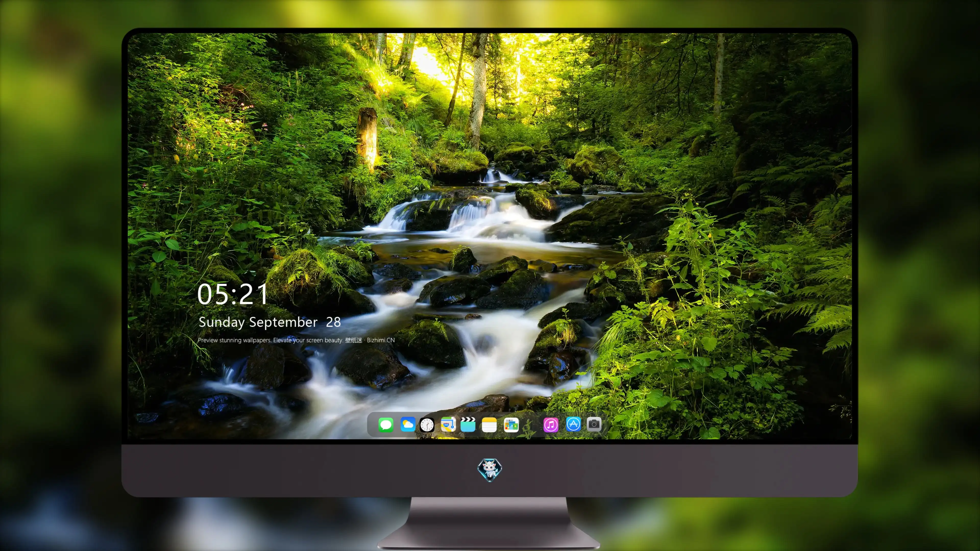The width and height of the screenshot is (980, 551).
Task: Open the Notes app in the dock
Action: (x=489, y=425)
